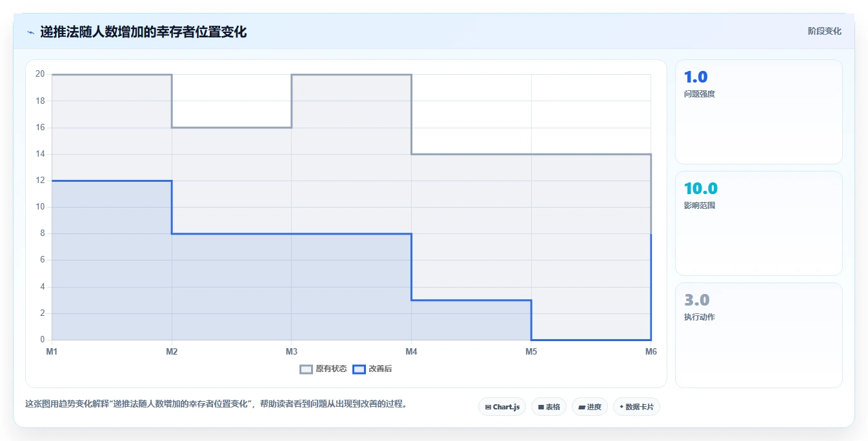Click the 数据卡片 tag button
The width and height of the screenshot is (868, 441).
pyautogui.click(x=636, y=407)
